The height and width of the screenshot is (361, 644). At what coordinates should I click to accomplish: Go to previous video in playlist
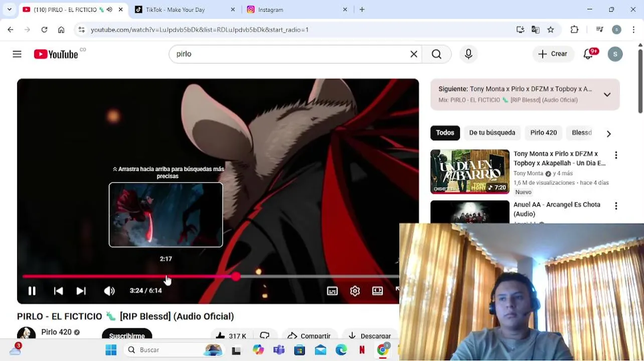58,291
